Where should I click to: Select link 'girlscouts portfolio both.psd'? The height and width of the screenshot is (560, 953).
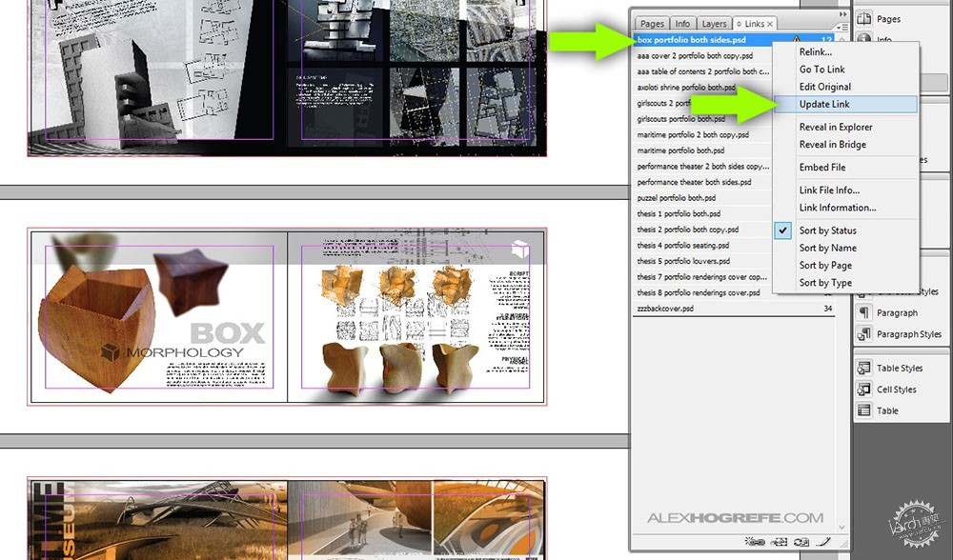point(680,118)
